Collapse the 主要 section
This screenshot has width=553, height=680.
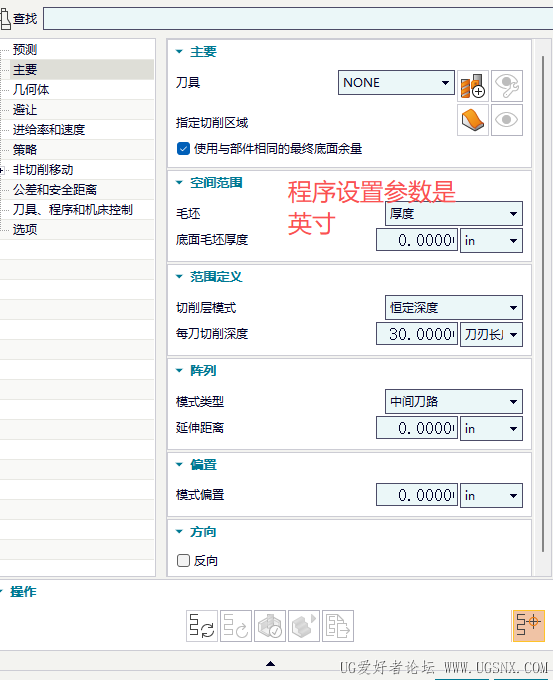click(x=179, y=52)
